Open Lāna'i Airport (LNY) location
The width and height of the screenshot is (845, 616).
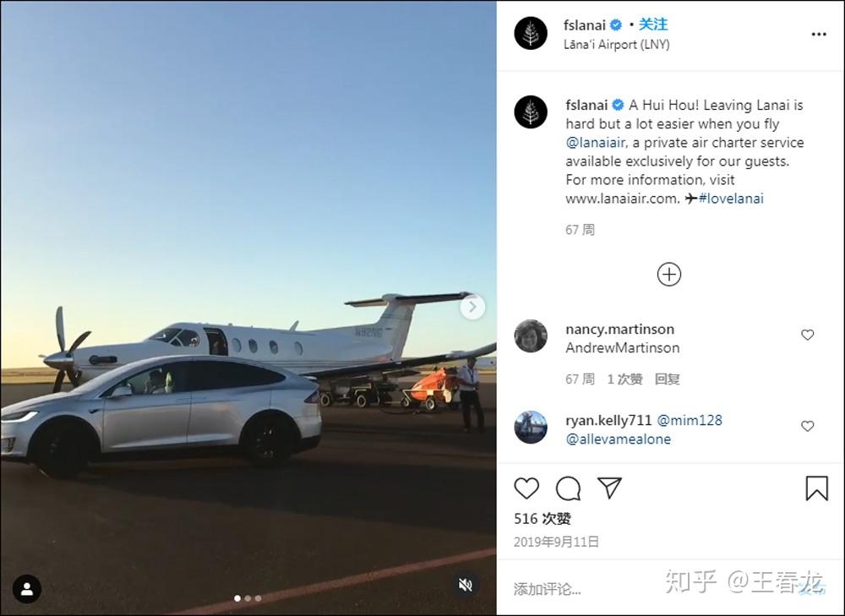[617, 44]
